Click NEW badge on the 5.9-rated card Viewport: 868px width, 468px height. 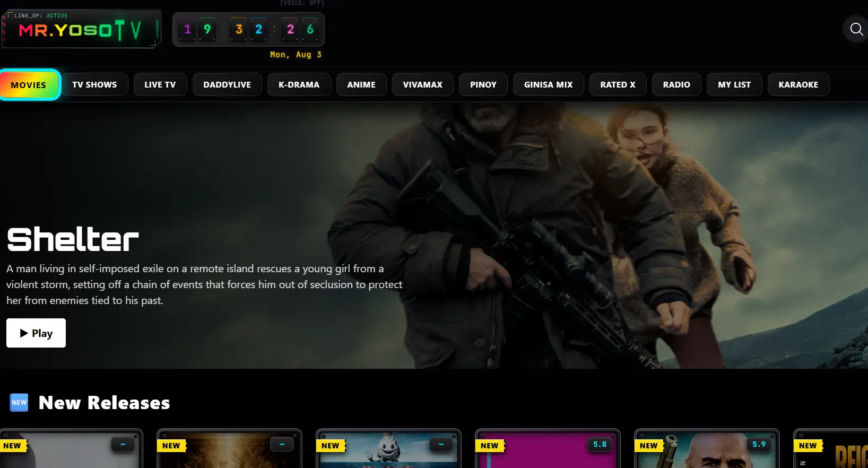point(649,446)
